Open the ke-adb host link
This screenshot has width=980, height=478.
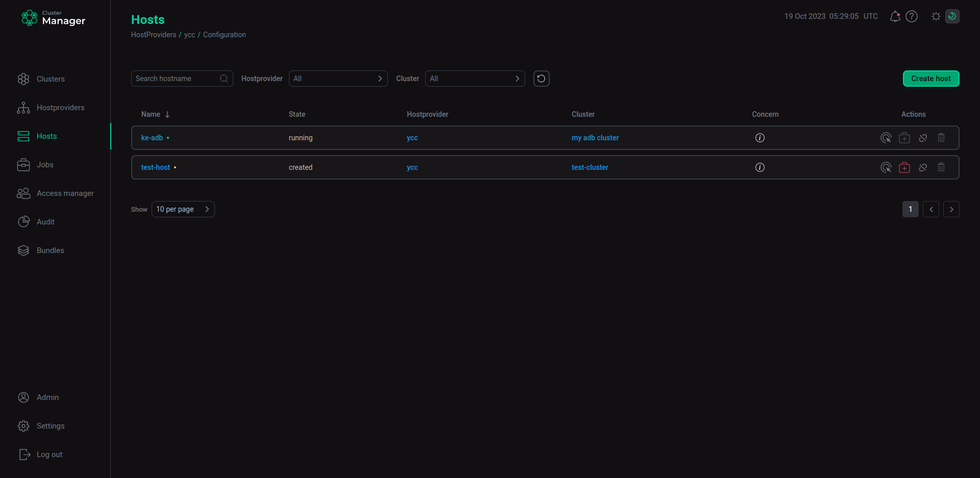click(x=152, y=138)
